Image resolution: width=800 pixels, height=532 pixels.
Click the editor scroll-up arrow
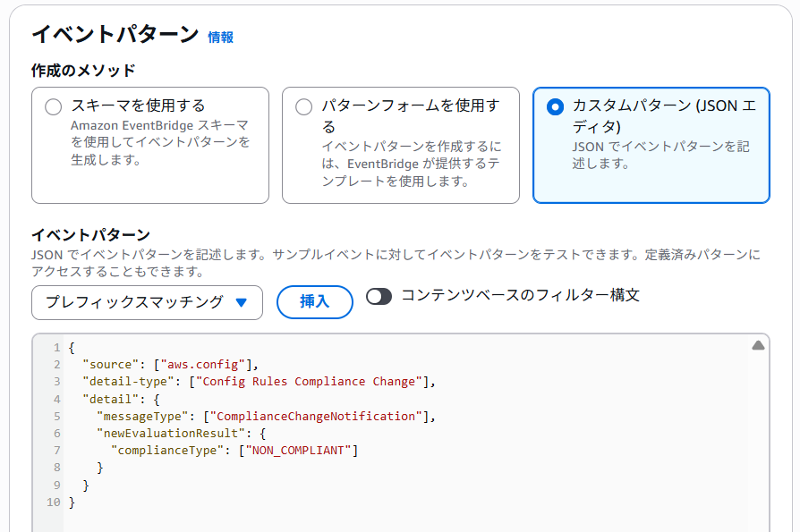758,345
